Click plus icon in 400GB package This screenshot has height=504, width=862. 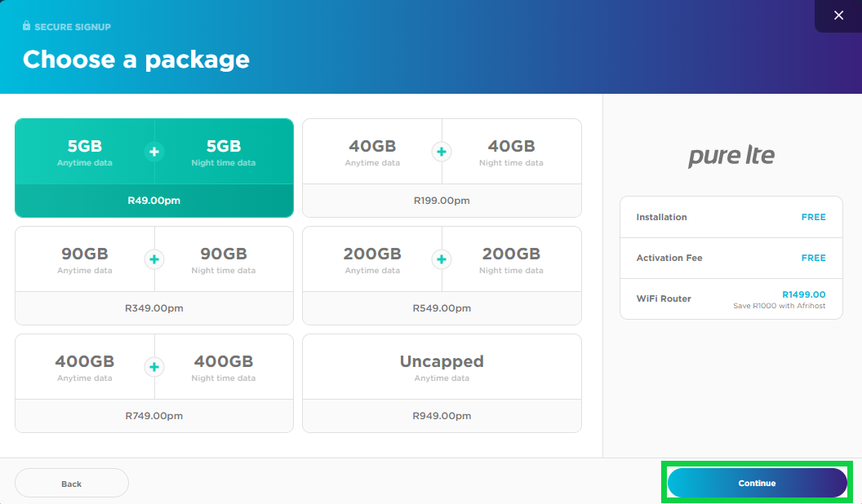click(154, 367)
